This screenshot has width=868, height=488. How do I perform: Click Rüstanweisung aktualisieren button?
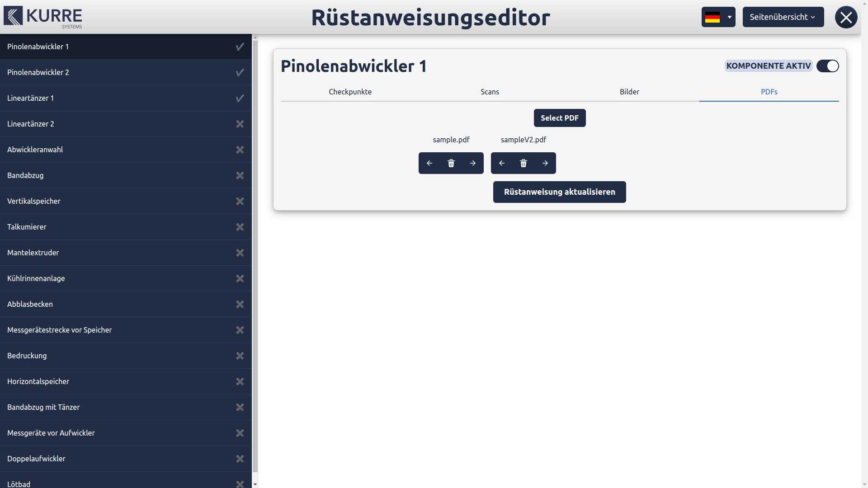559,192
